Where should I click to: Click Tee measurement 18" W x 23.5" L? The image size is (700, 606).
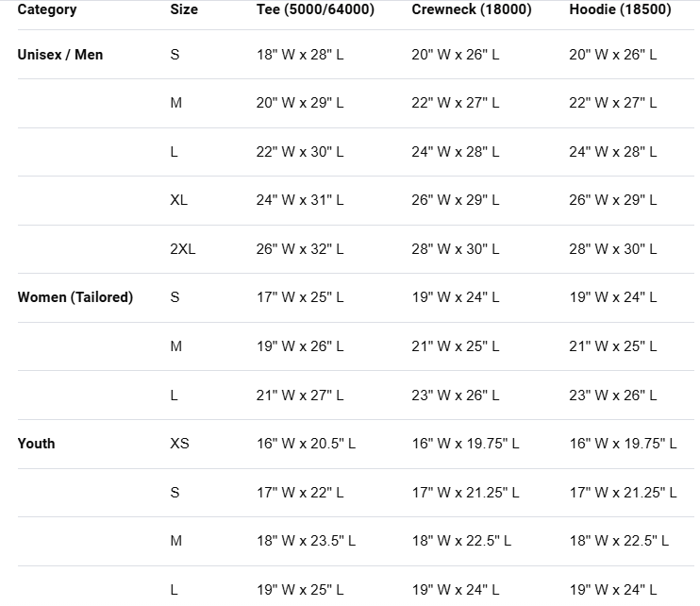306,541
